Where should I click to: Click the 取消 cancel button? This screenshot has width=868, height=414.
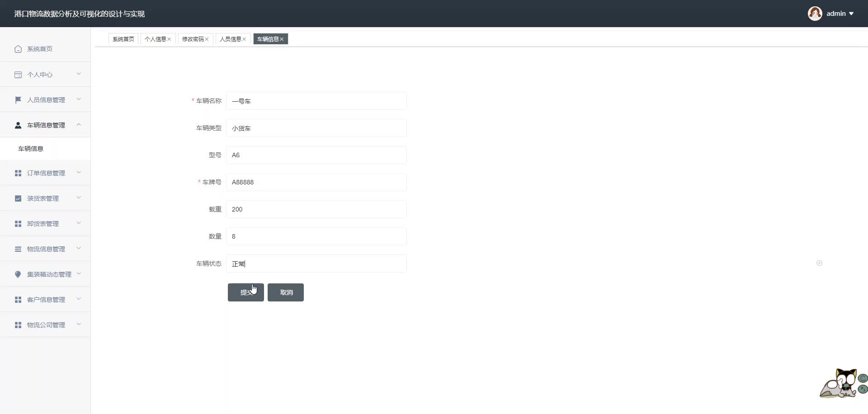[286, 292]
